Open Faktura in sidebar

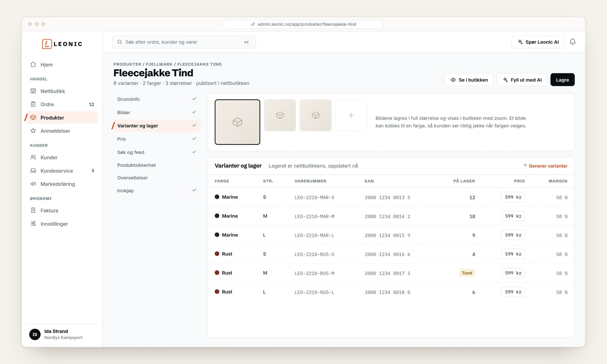pos(62,211)
